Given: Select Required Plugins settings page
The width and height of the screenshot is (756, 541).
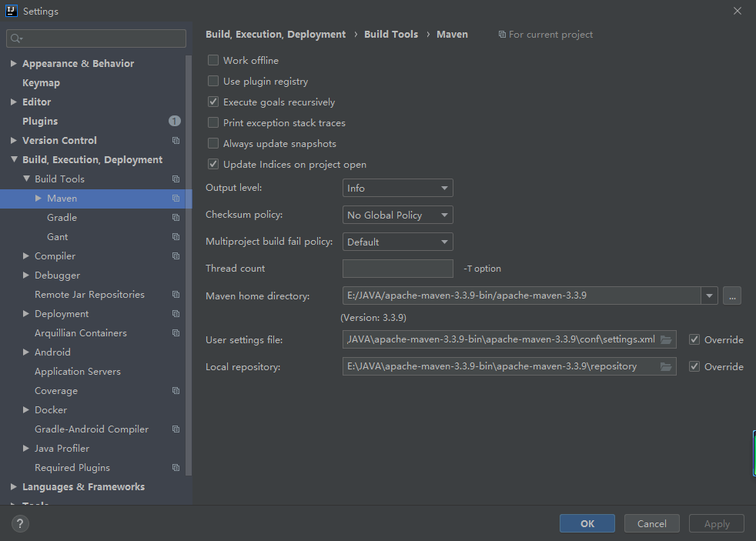Looking at the screenshot, I should (72, 468).
